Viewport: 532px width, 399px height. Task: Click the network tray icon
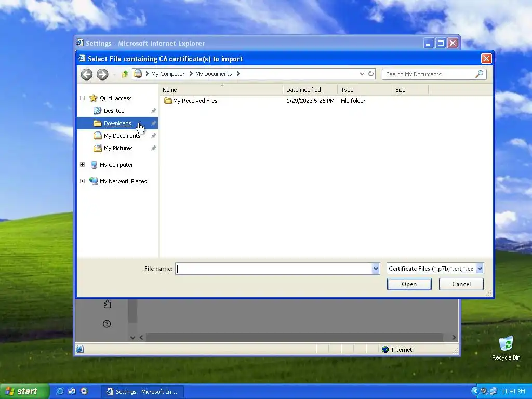coord(493,391)
